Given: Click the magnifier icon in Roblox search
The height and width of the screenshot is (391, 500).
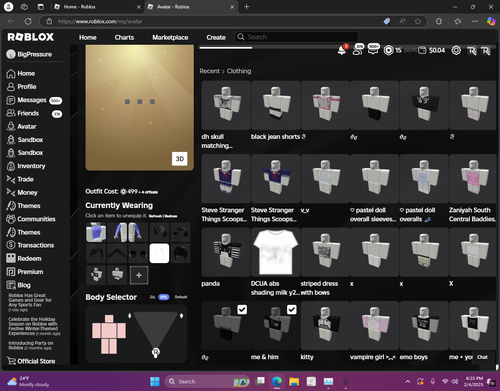Looking at the screenshot, I should 241,37.
